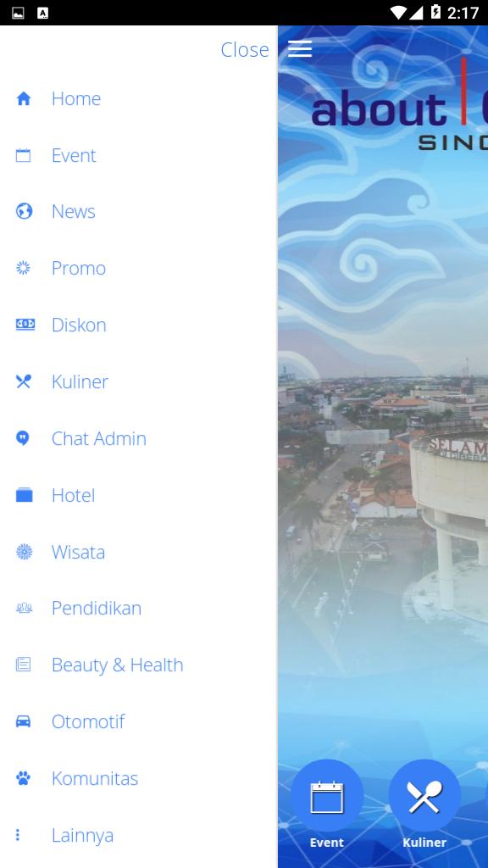Tap the three-dots icon beside Lainnya
Screen dimensions: 488x868
click(18, 835)
